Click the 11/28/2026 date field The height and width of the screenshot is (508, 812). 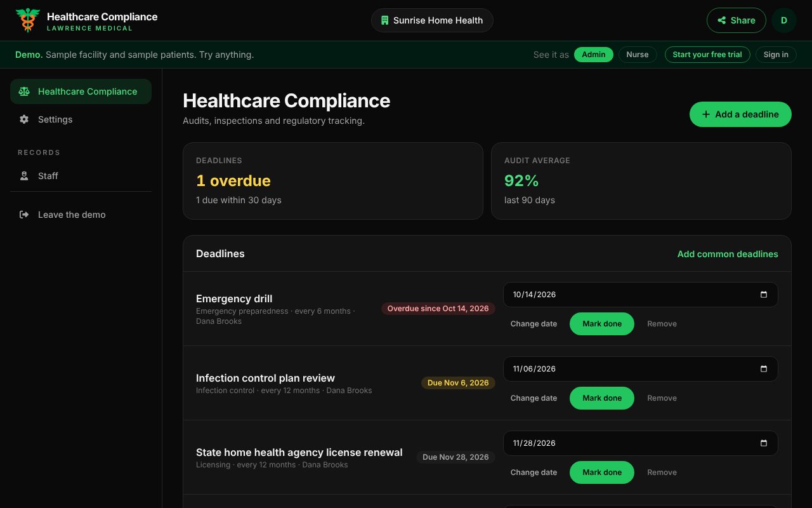click(641, 443)
